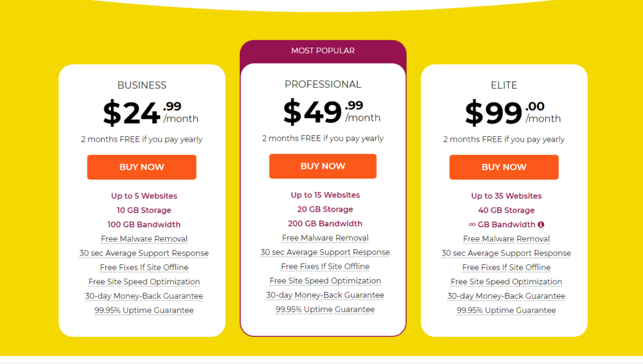Click 99.95% Uptime Guarantee in Business plan

[x=144, y=311]
